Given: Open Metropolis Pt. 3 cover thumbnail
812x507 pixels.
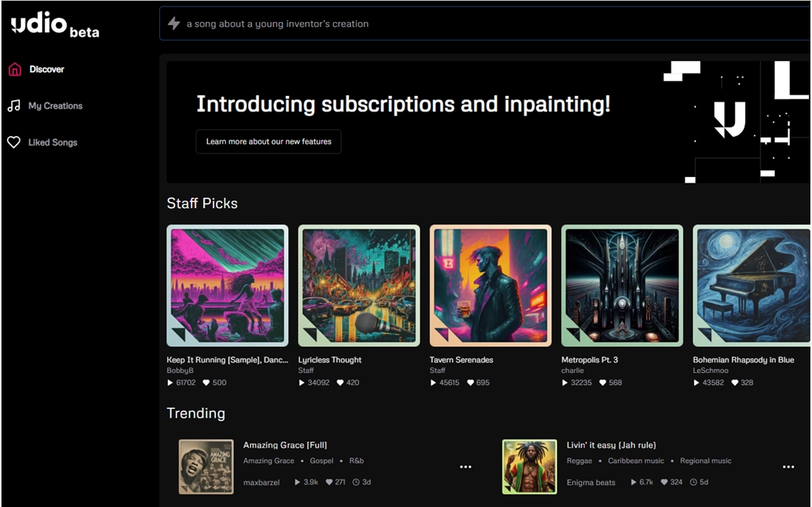Looking at the screenshot, I should click(x=622, y=286).
